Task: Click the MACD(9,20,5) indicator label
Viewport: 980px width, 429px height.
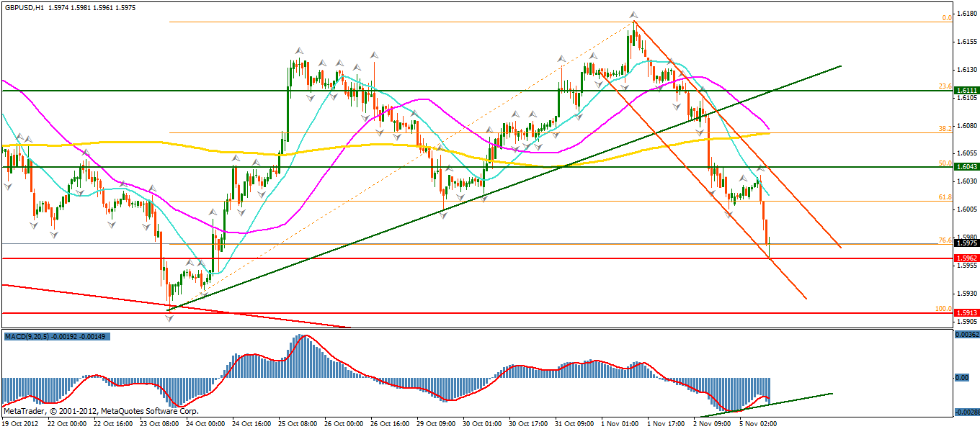Action: coord(29,336)
